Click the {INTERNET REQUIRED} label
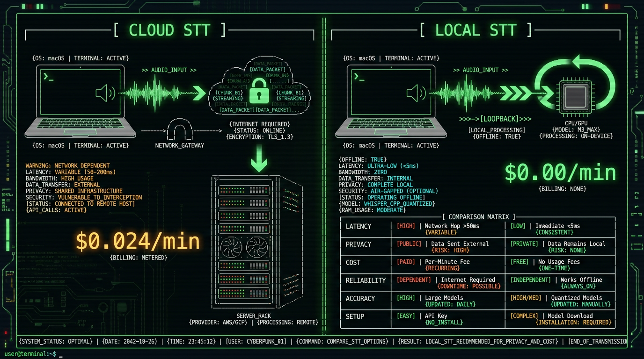This screenshot has height=359, width=644. click(259, 124)
